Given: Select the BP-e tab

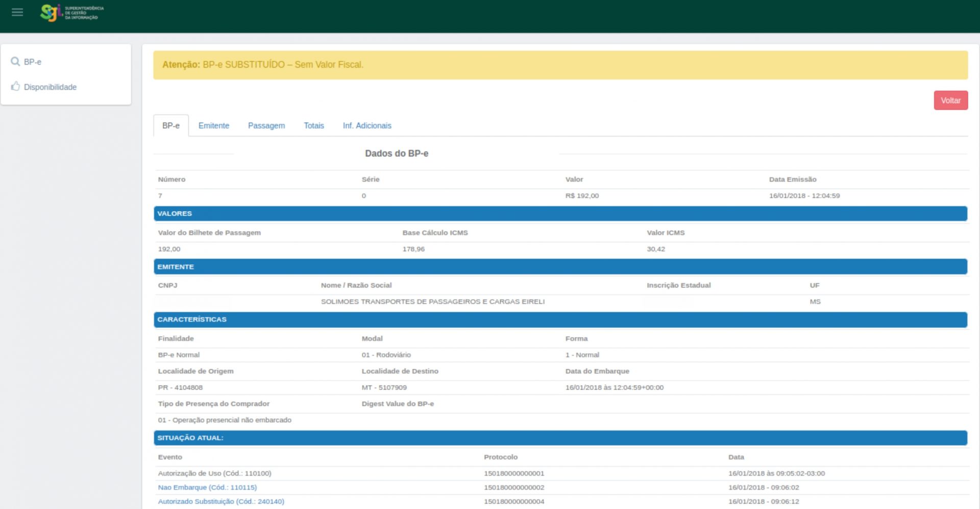Looking at the screenshot, I should click(x=170, y=125).
